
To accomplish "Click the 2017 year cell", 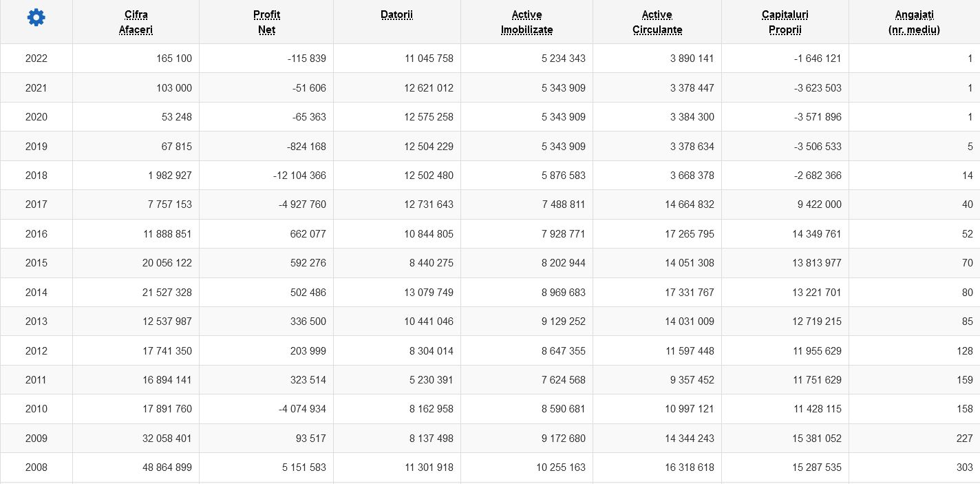I will click(x=36, y=204).
